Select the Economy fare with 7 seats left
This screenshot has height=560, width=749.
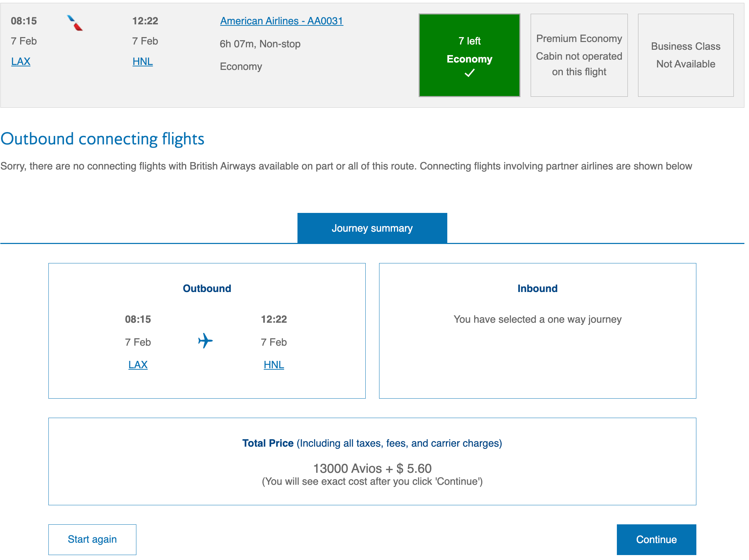(469, 55)
